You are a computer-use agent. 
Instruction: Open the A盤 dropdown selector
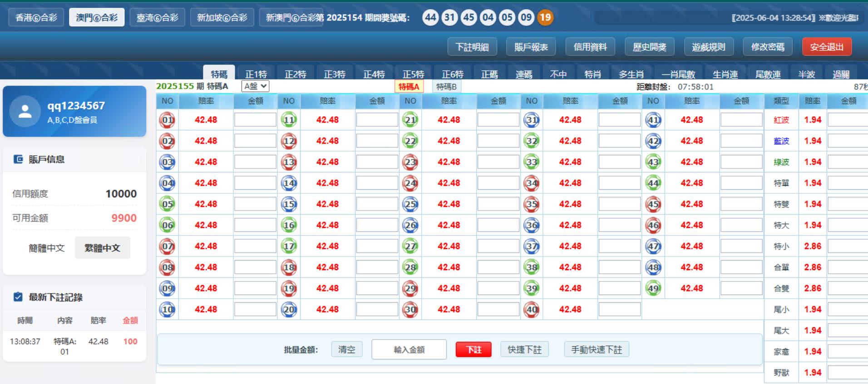pyautogui.click(x=255, y=86)
